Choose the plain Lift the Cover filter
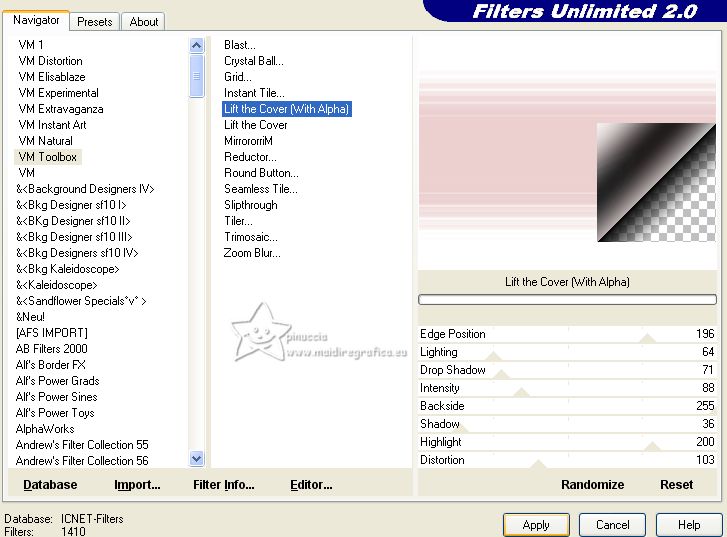This screenshot has width=727, height=537. pyautogui.click(x=255, y=125)
